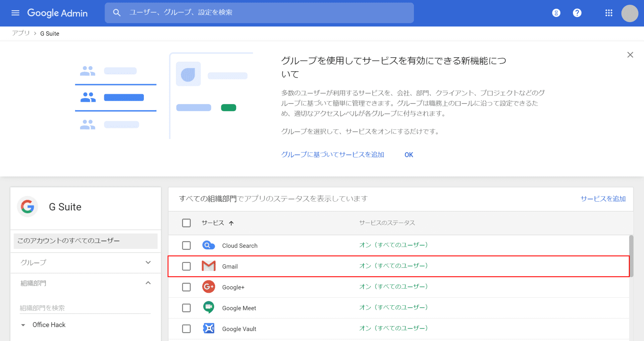Collapse the 組織部門 section
Image resolution: width=644 pixels, height=341 pixels.
(148, 283)
